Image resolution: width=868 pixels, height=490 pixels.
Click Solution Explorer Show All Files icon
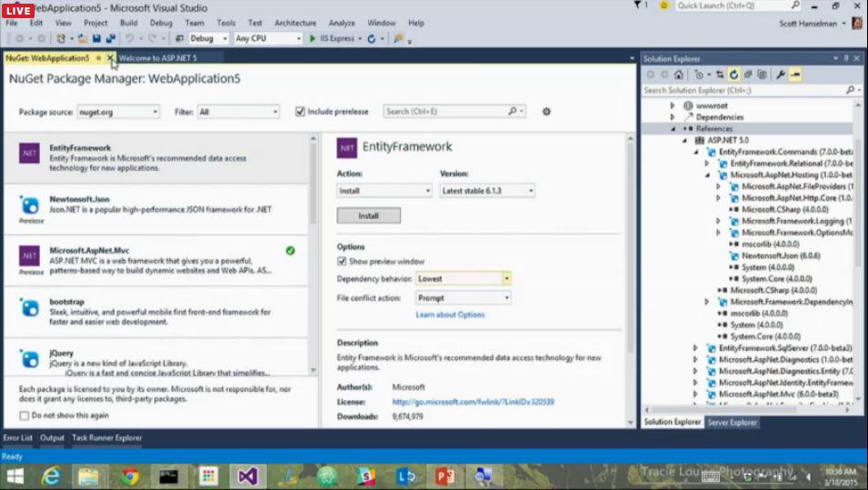[763, 75]
